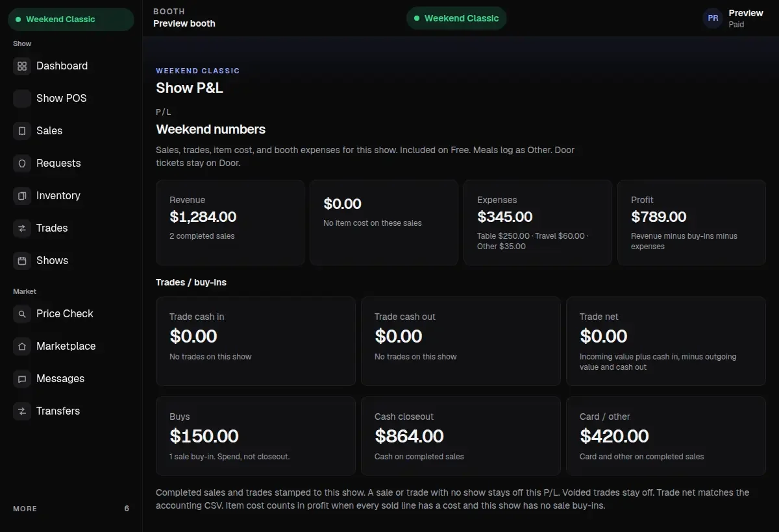This screenshot has height=532, width=779.
Task: Click the Weekend Classic pill in sidebar
Action: coord(71,19)
